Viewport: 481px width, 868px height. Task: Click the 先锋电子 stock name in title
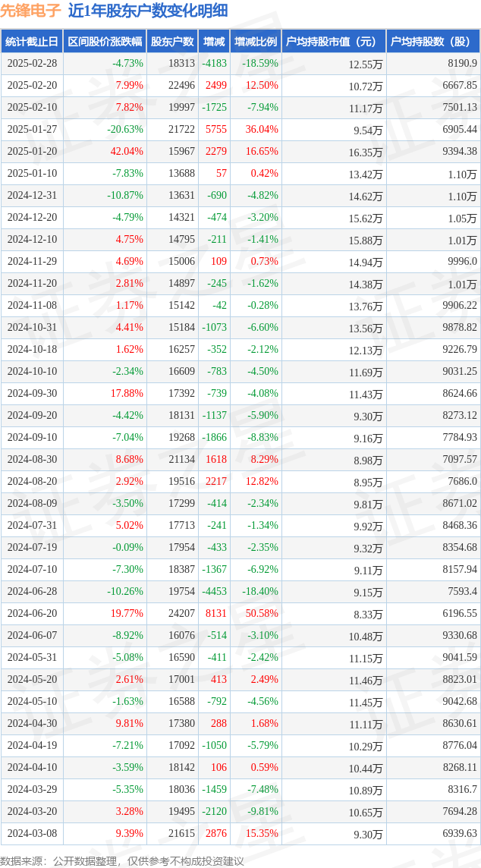click(x=31, y=11)
